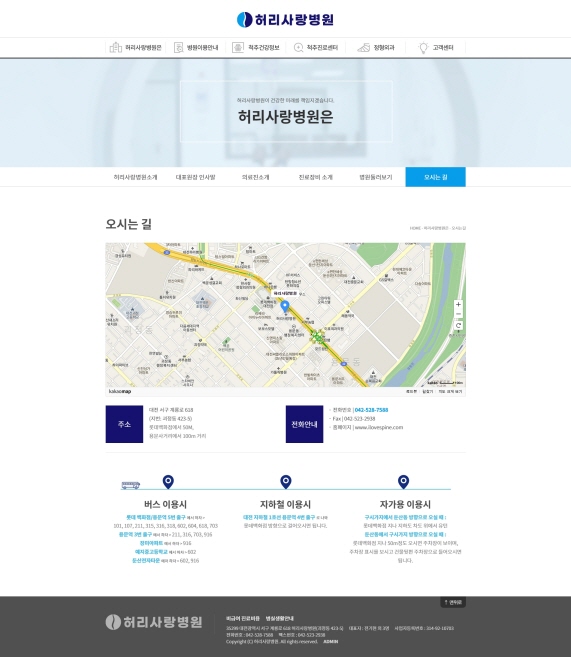Open the 정형외과 menu with shoe icon

[x=376, y=47]
